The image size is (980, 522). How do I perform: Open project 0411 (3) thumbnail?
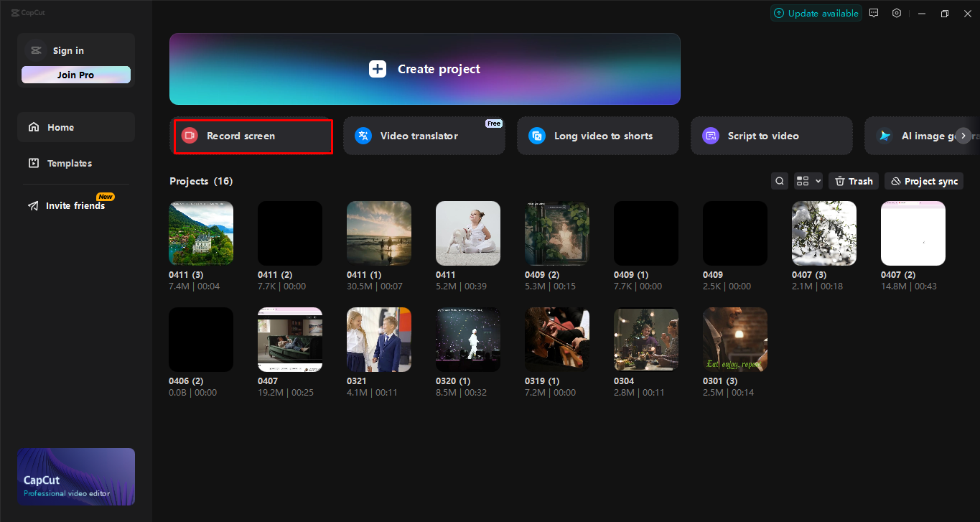201,233
